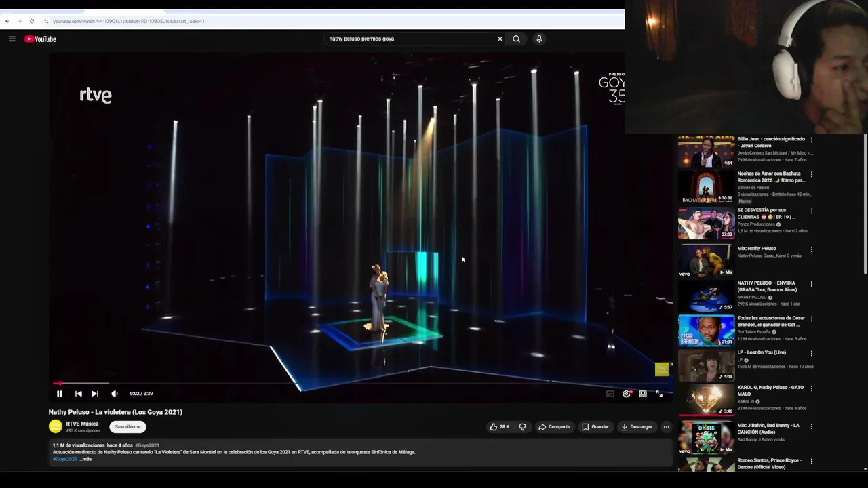This screenshot has width=868, height=488.
Task: Open options for the NATHY PELUSO – ENVIDIA video
Action: [811, 284]
